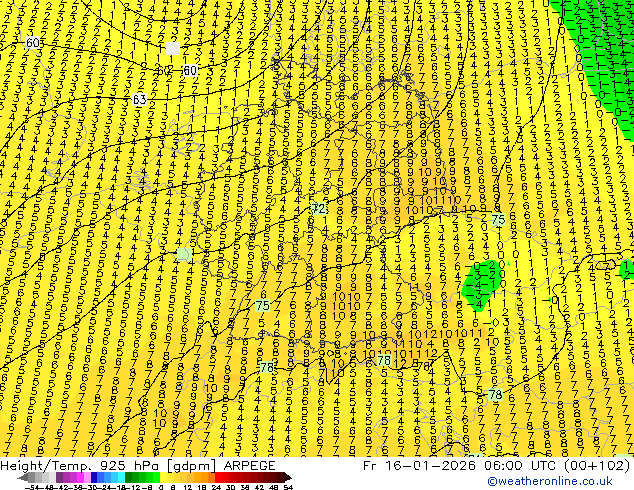
Task: Pick the bright yellow swatch in temperature legend
Action: pyautogui.click(x=163, y=477)
